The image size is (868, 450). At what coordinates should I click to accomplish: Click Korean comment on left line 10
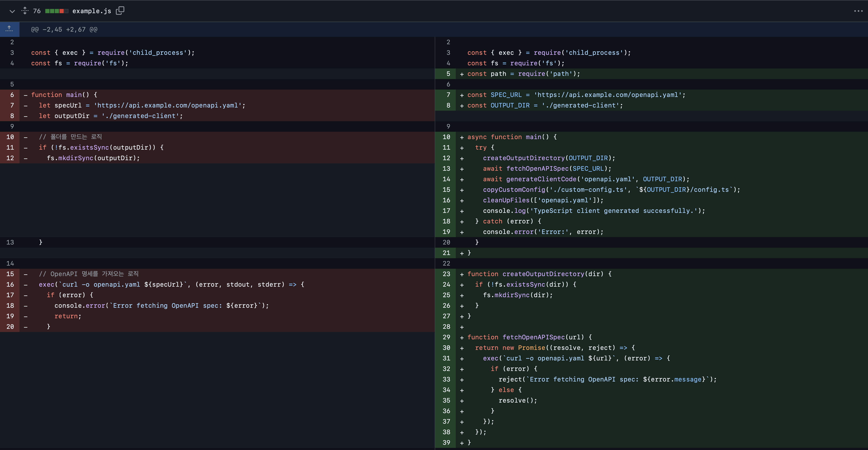(70, 137)
